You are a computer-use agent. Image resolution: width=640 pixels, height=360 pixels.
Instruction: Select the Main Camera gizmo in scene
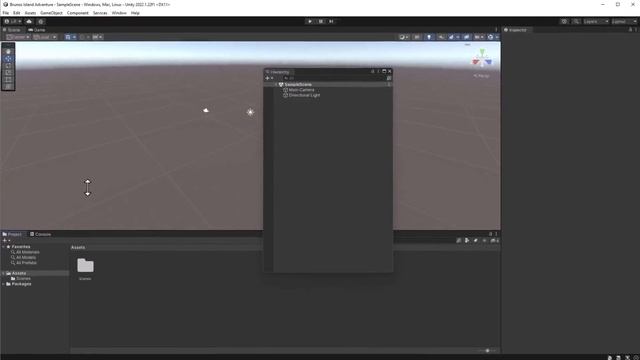[x=206, y=110]
